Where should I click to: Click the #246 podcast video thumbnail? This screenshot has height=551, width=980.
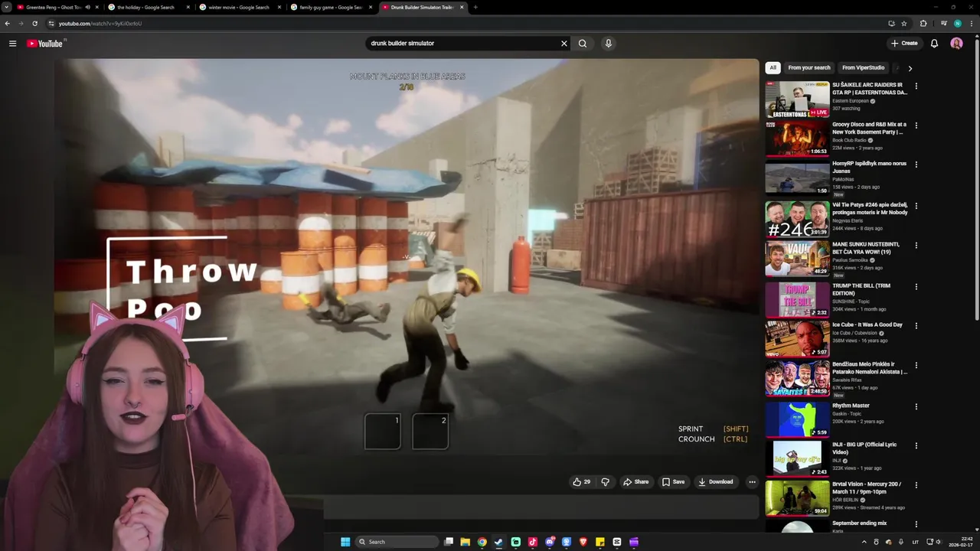click(797, 219)
